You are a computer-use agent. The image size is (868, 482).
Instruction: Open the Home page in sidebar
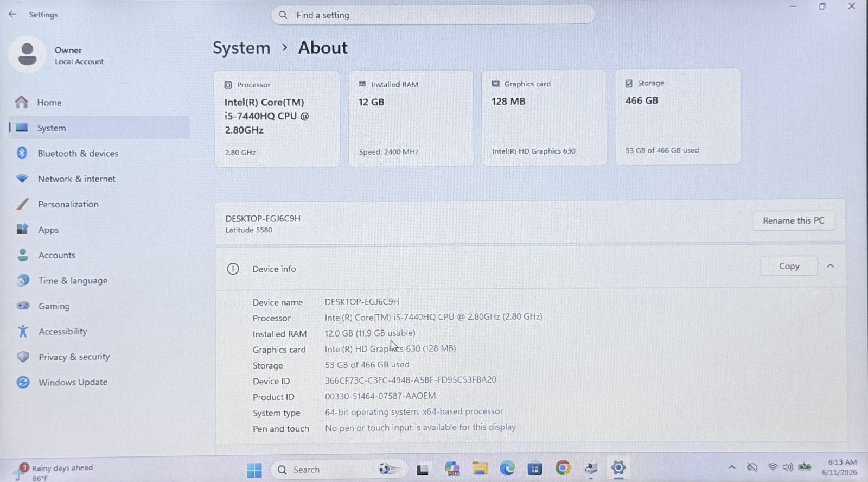coord(99,102)
